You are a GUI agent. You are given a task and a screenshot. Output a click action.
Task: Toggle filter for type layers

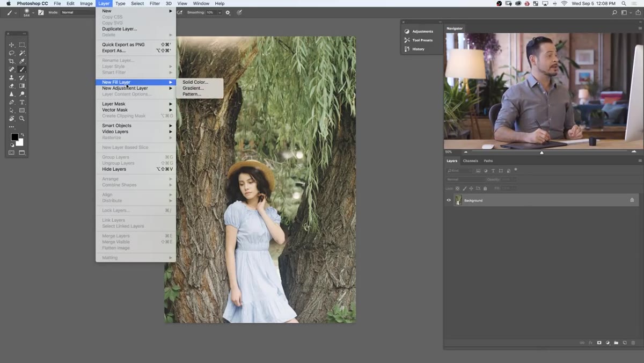pyautogui.click(x=493, y=171)
